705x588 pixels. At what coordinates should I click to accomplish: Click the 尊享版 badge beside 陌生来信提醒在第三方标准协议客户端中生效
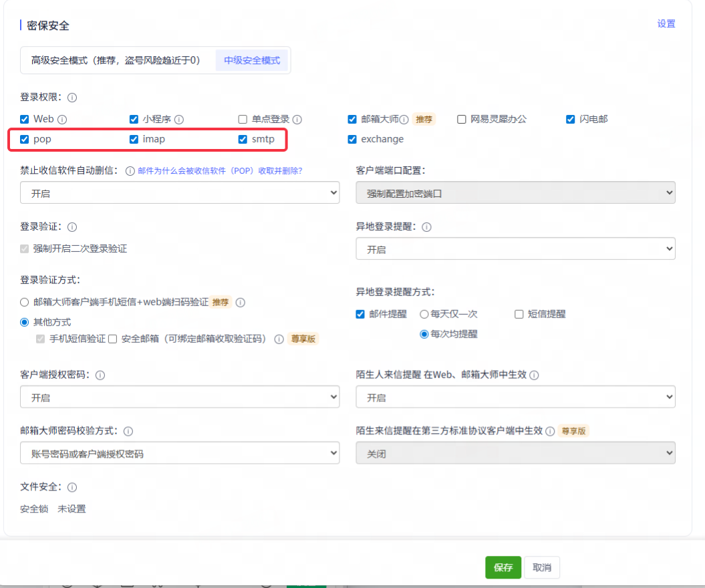pyautogui.click(x=574, y=431)
